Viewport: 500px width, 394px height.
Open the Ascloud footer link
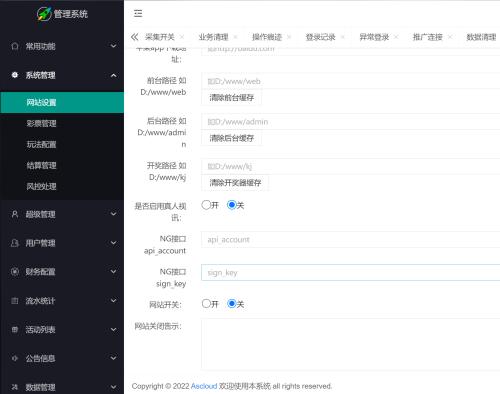coord(204,386)
